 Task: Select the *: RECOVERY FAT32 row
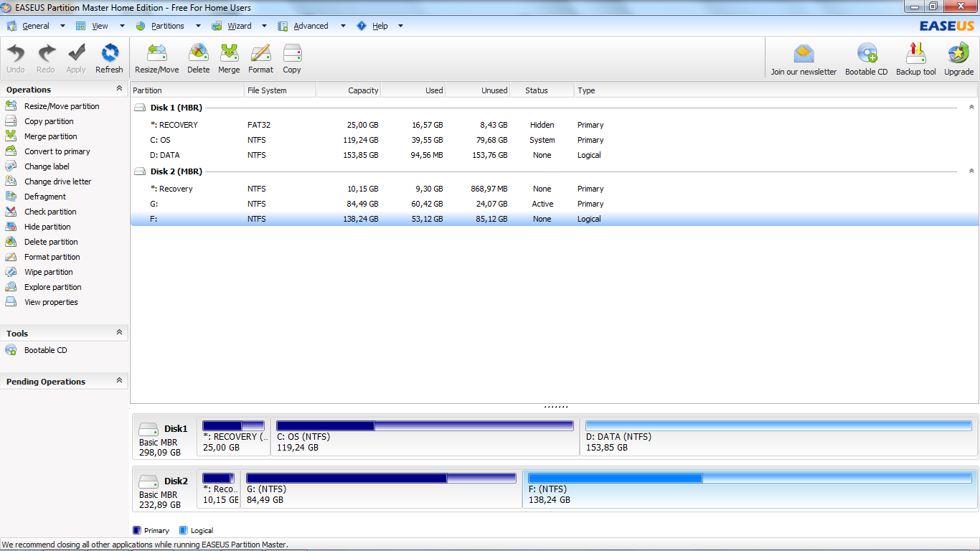[x=554, y=125]
